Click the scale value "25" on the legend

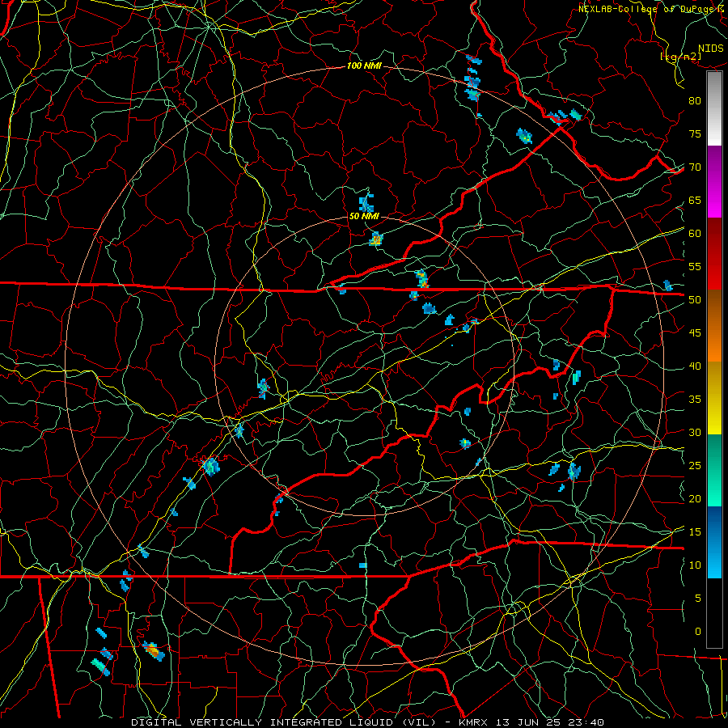pyautogui.click(x=695, y=466)
